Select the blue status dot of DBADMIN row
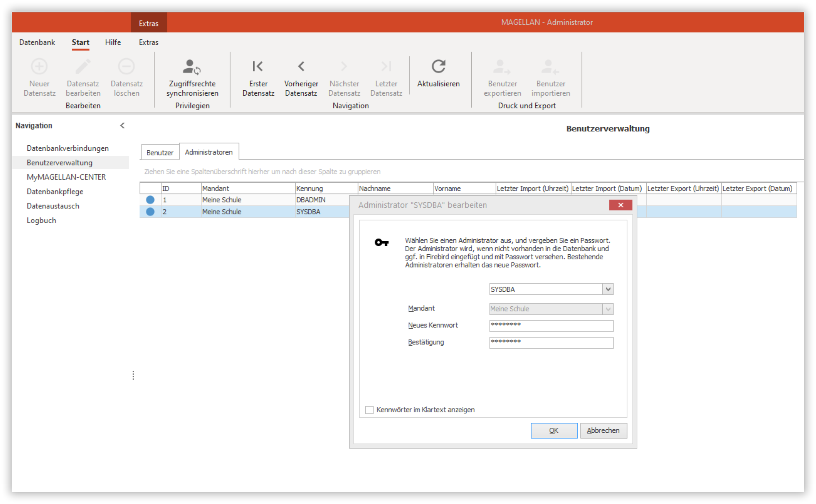816x504 pixels. click(x=150, y=200)
